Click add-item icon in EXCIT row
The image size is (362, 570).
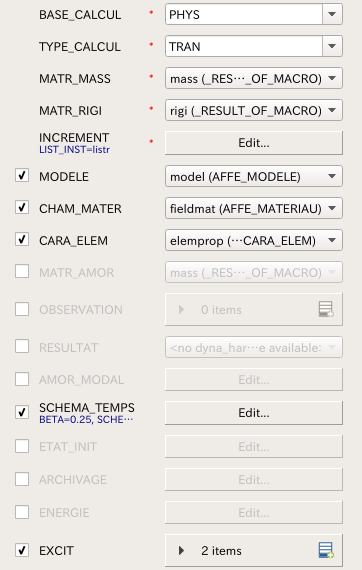pos(326,550)
